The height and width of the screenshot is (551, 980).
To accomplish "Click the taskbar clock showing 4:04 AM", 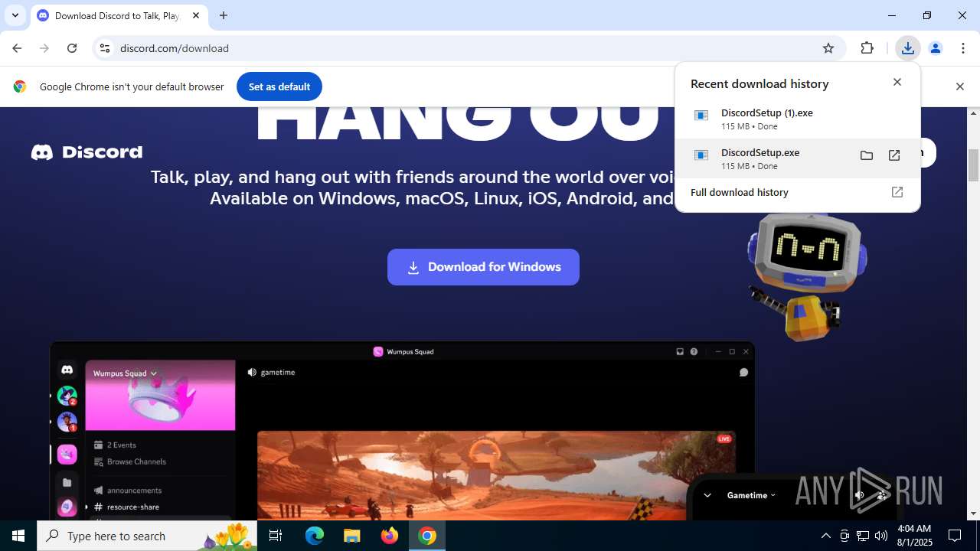I will (x=913, y=536).
